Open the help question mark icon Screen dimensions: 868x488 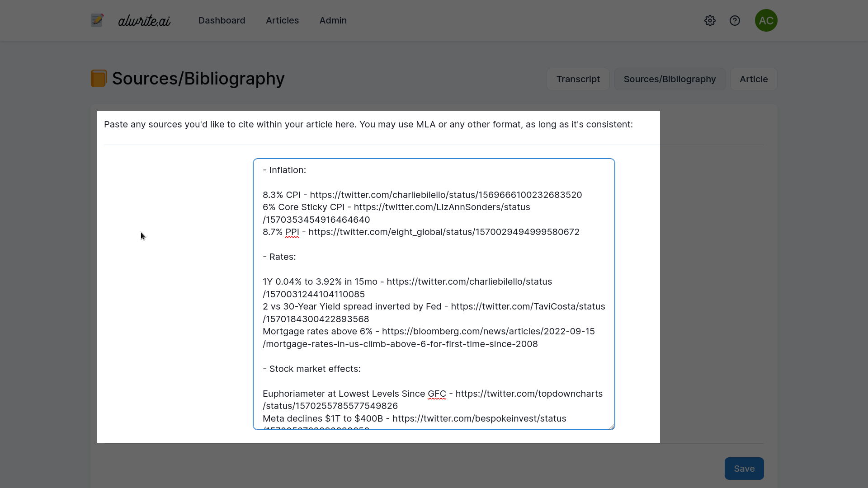[735, 20]
